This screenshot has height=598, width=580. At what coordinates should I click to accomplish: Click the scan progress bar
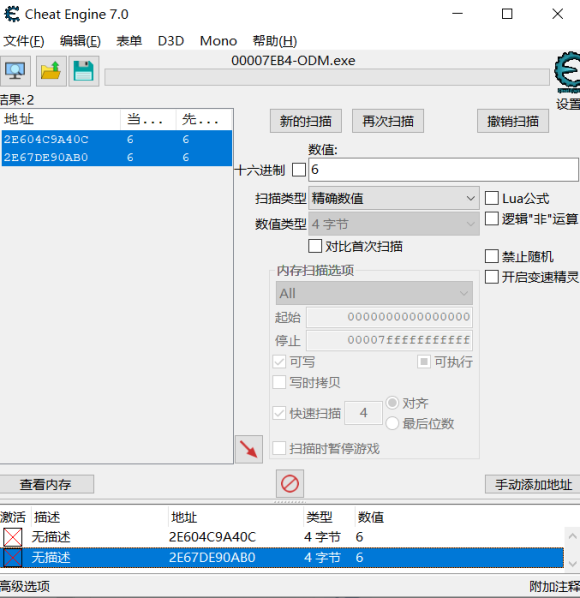pyautogui.click(x=327, y=77)
